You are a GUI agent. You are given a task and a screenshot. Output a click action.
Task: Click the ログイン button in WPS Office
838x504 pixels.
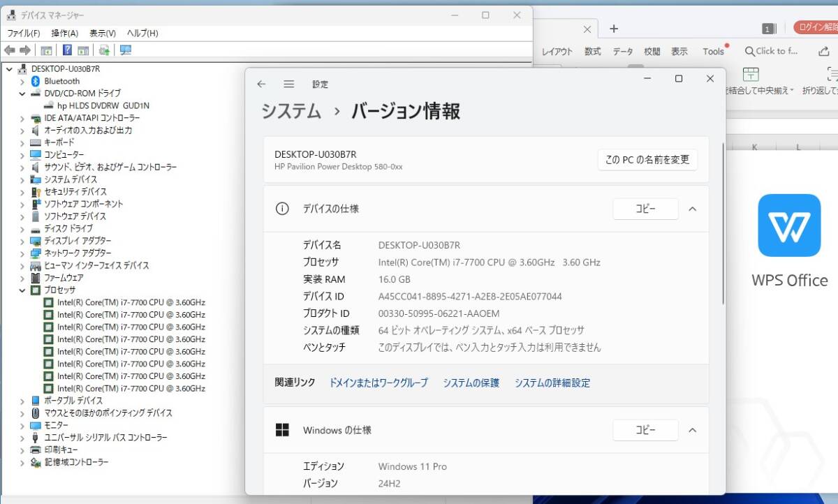coord(816,27)
